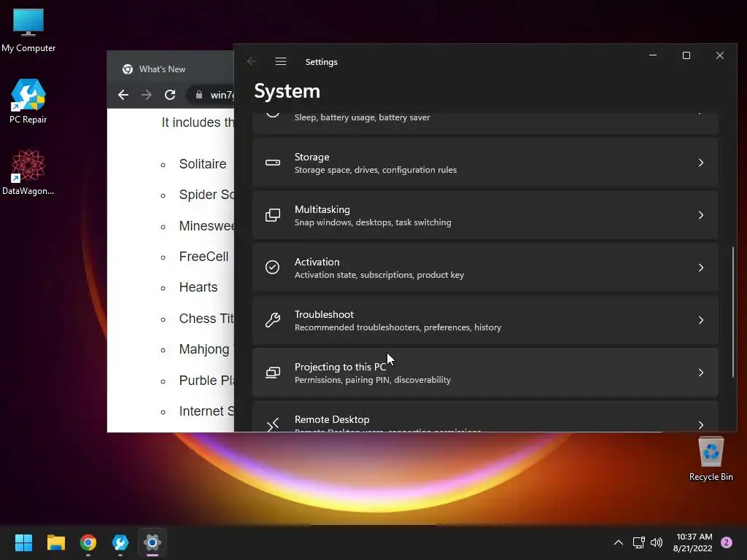Select the My Computer desktop icon
The image size is (747, 560).
[28, 30]
